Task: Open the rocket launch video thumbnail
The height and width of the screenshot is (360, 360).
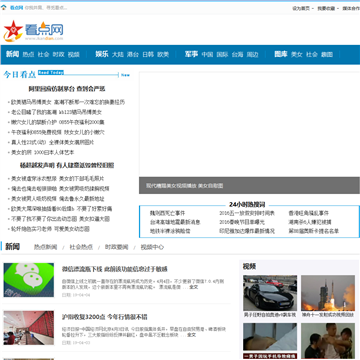Action: (328, 293)
